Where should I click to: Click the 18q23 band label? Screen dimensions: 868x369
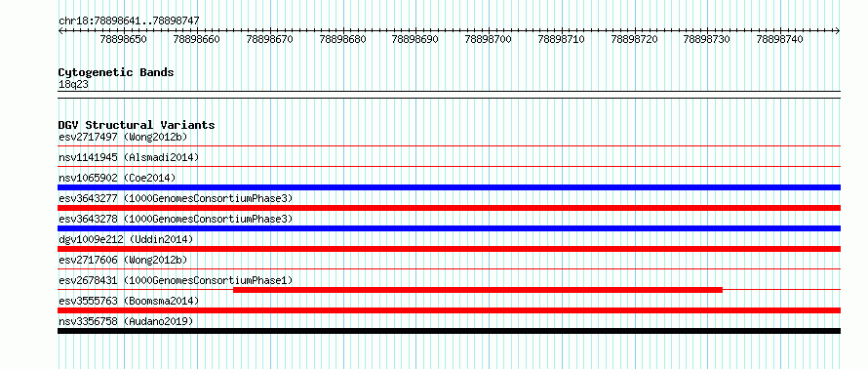(x=73, y=85)
